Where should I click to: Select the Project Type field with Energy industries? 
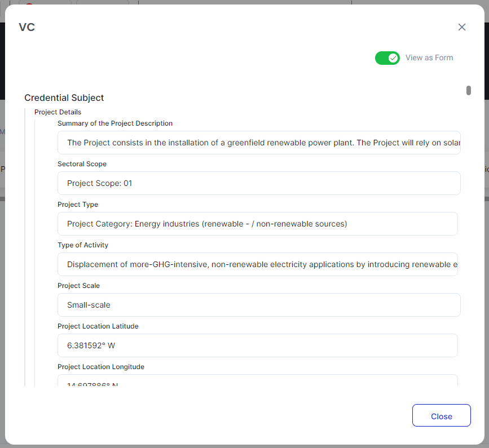(257, 224)
